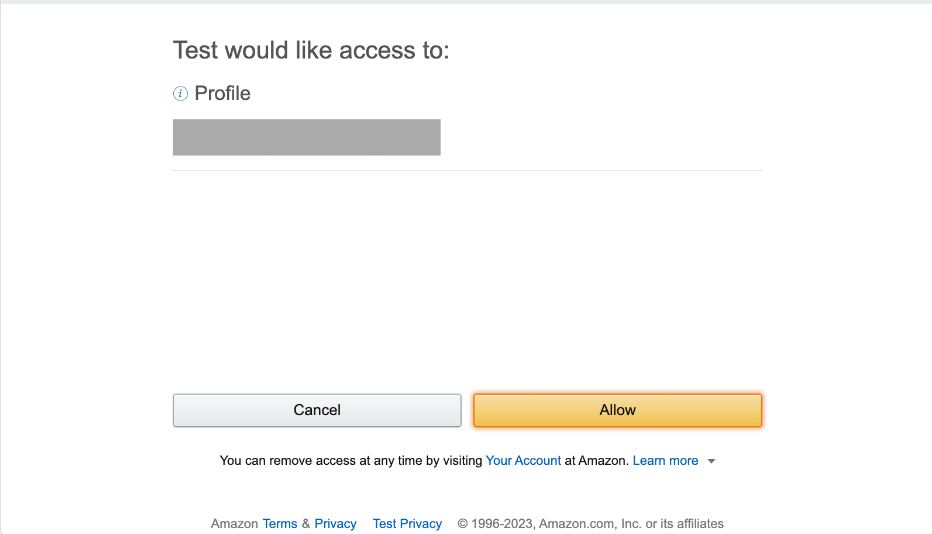Click the Cancel button
Screen dimensions: 932x534
click(x=317, y=410)
